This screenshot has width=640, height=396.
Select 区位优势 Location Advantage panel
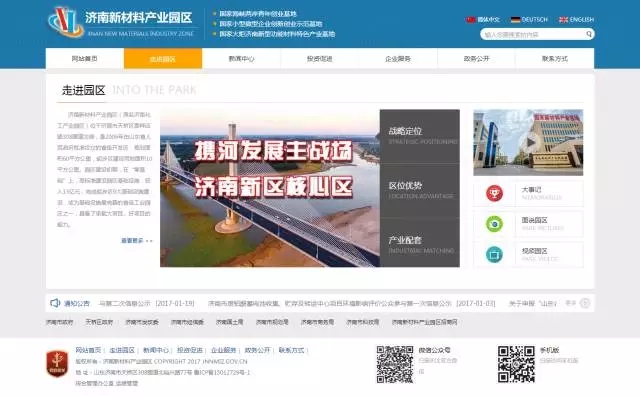pos(420,191)
